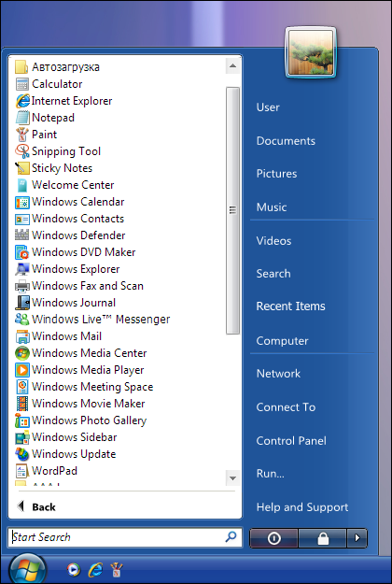Screen dimensions: 392x584
Task: Open the Автозагрузка startup folder
Action: (x=58, y=67)
